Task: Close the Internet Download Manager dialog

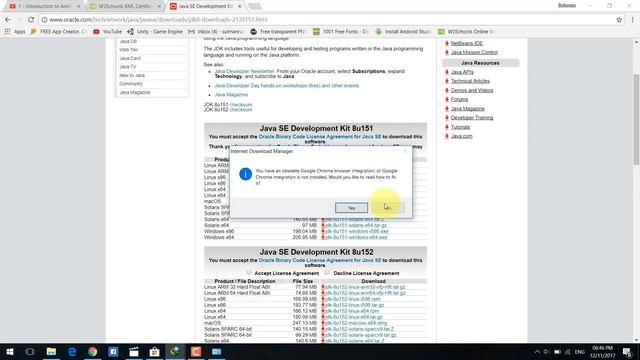Action: pyautogui.click(x=405, y=151)
